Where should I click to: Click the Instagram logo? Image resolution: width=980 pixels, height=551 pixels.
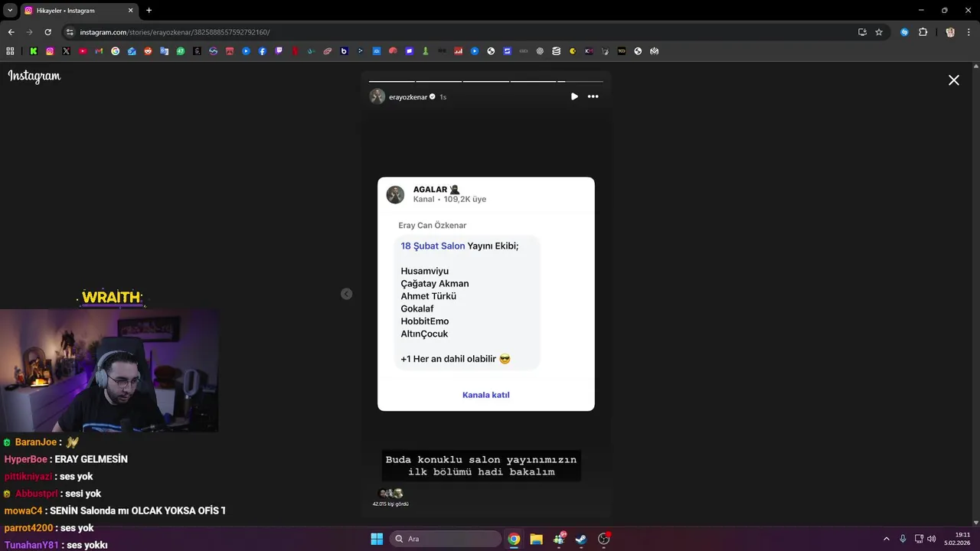click(34, 76)
